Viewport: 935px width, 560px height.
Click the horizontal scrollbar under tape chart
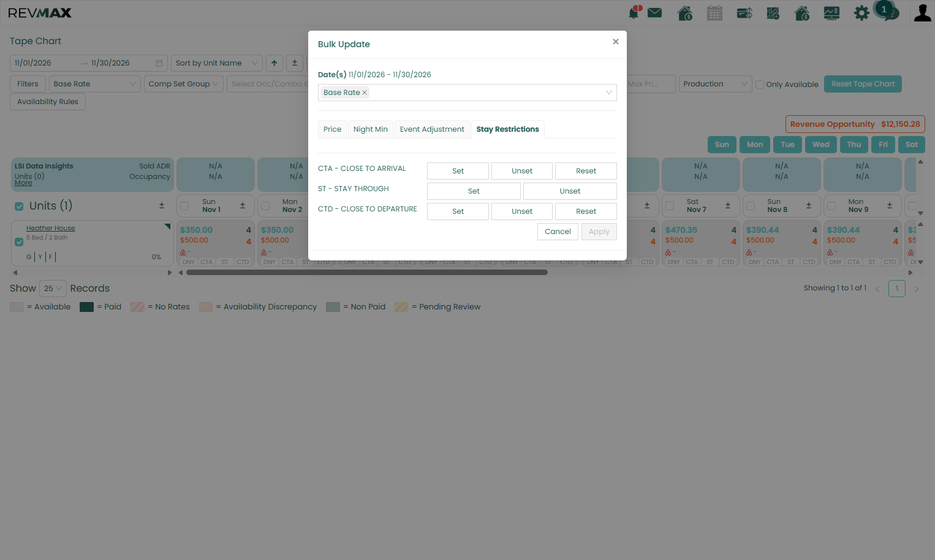(366, 273)
